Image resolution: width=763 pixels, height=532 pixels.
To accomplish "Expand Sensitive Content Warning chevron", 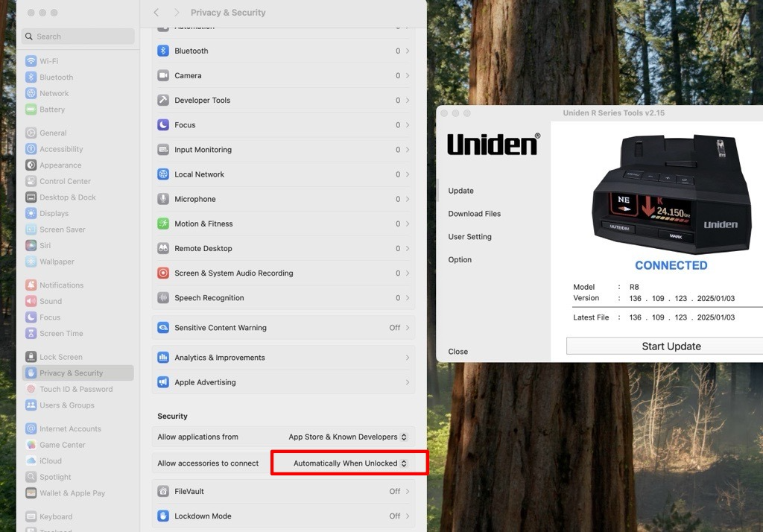I will (408, 328).
